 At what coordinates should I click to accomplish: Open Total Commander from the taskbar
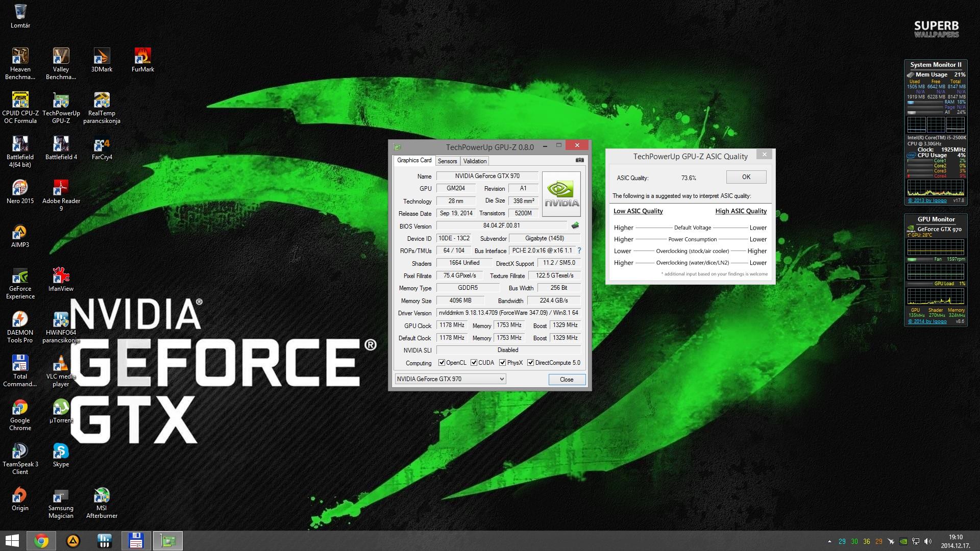point(136,541)
